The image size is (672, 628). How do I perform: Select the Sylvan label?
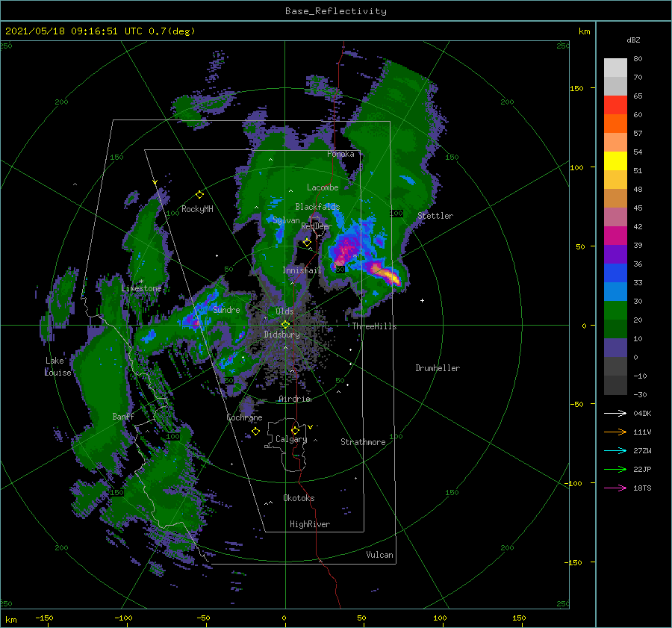point(286,220)
